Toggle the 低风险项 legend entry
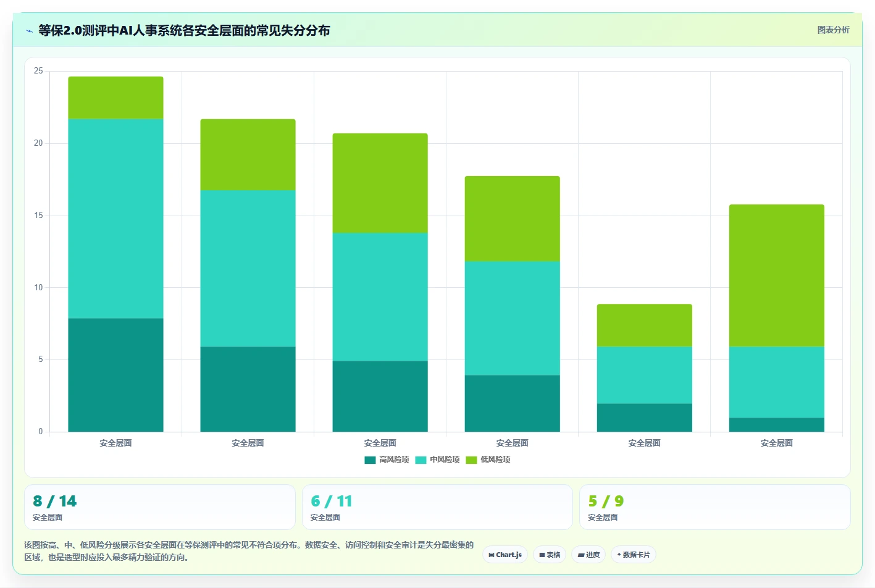This screenshot has height=588, width=875. point(488,460)
